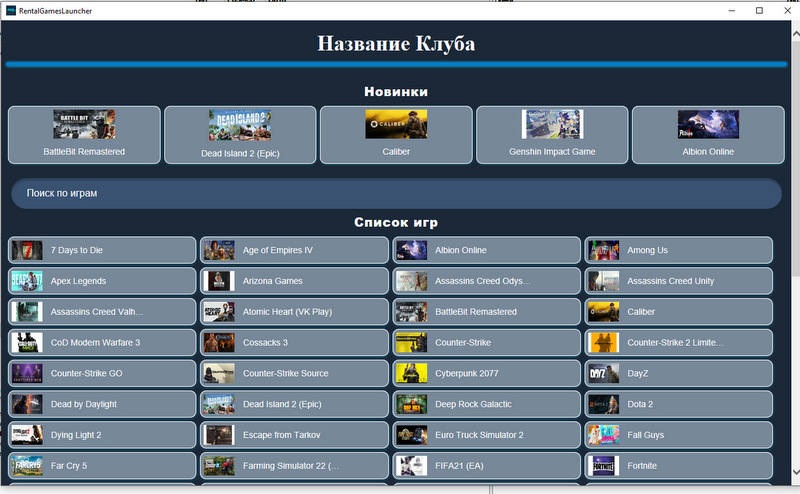Select Euro Truck Simulator 2 in list
The width and height of the screenshot is (800, 494).
[x=487, y=435]
